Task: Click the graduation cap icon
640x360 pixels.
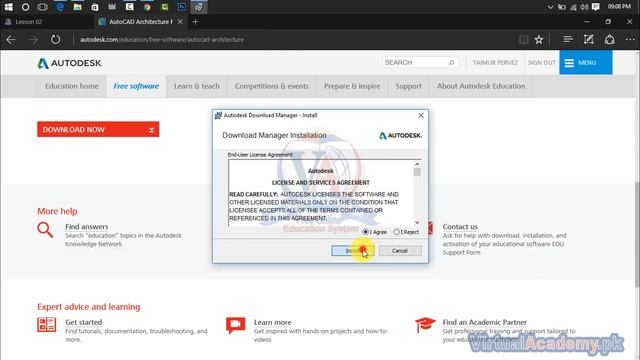Action: click(x=425, y=325)
